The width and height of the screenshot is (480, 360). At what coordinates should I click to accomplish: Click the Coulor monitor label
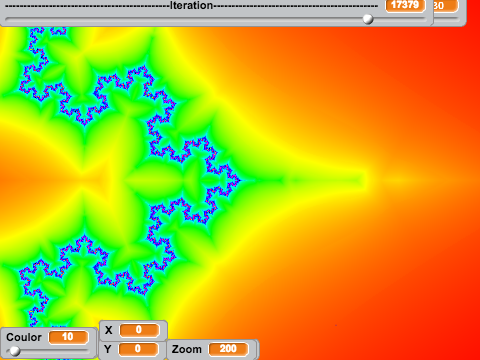pyautogui.click(x=24, y=337)
